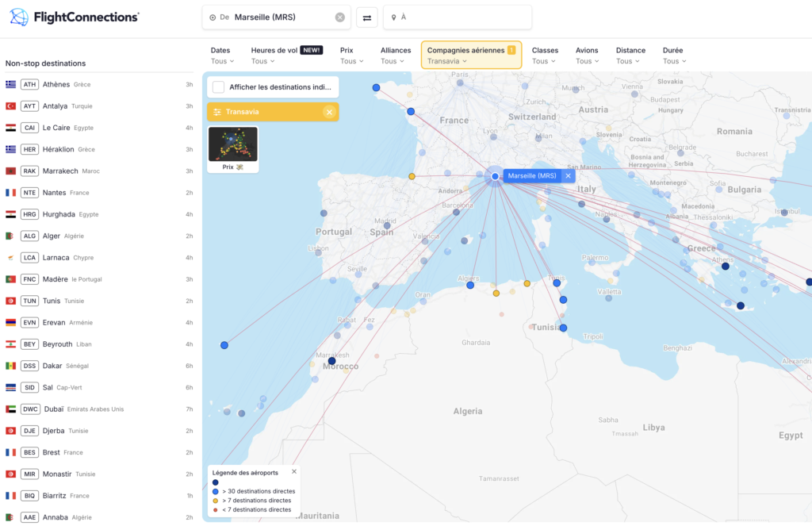Select Brest (BES) destination row
Screen dimensions: 812x526
pyautogui.click(x=99, y=452)
